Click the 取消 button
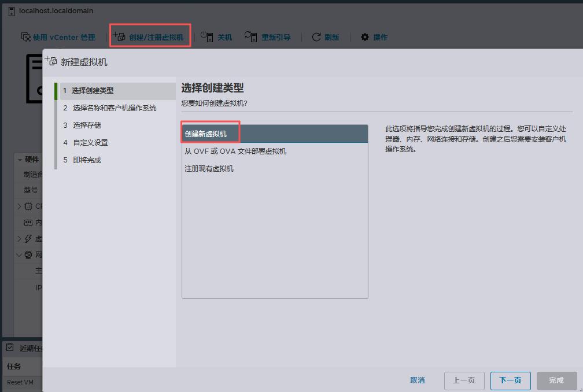Image resolution: width=583 pixels, height=392 pixels. (418, 380)
